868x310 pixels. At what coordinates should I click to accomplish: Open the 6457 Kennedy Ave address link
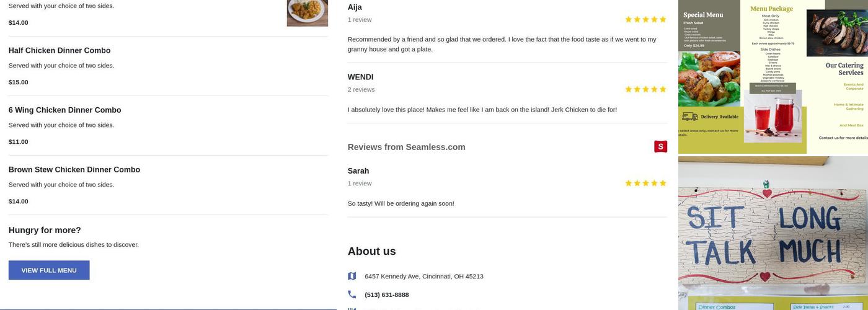pyautogui.click(x=423, y=277)
